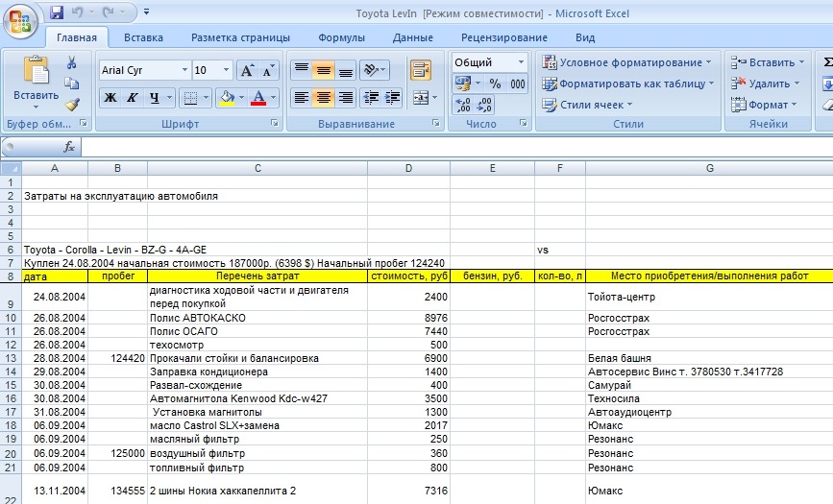Click the increase decimal places icon
833x504 pixels.
[463, 105]
